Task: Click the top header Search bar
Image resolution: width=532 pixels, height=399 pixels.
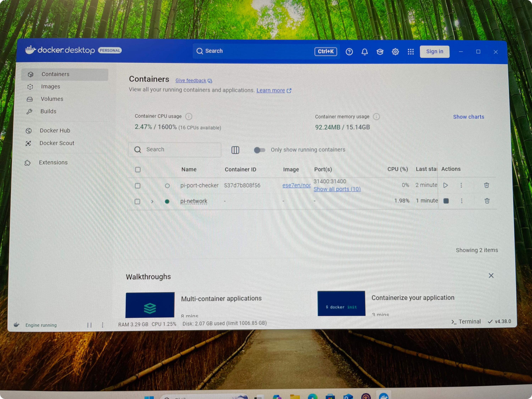Action: pos(266,51)
